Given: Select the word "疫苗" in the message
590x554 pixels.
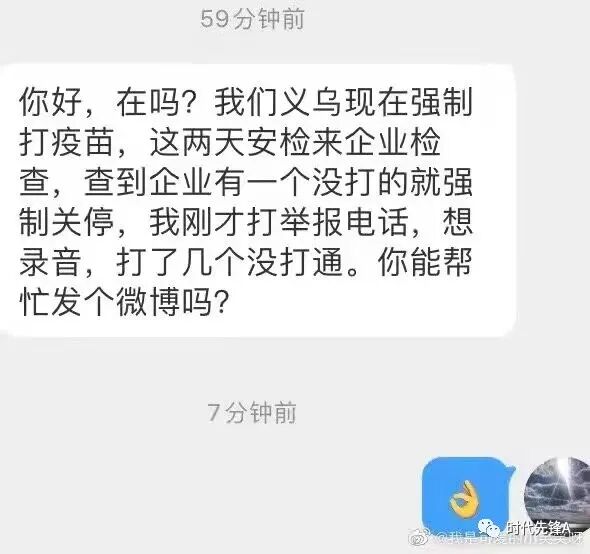Looking at the screenshot, I should [x=84, y=142].
